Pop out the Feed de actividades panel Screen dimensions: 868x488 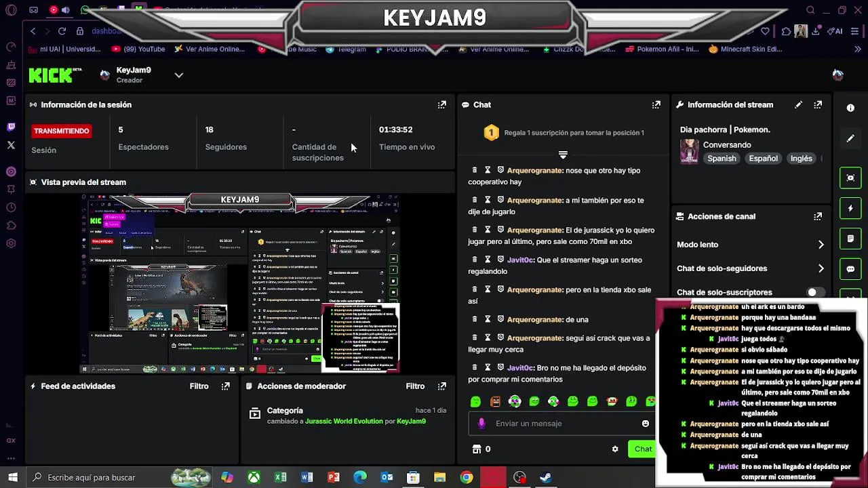(226, 386)
